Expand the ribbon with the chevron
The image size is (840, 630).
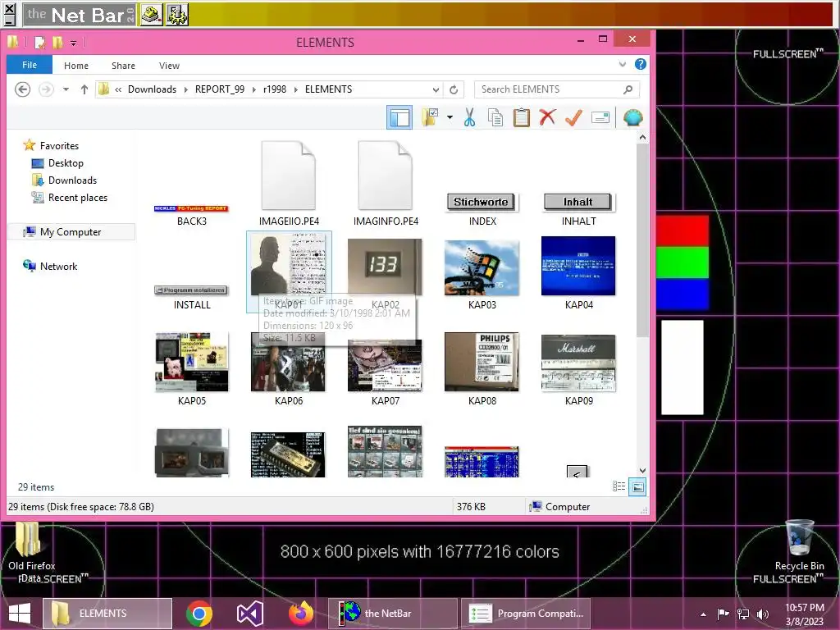click(623, 64)
